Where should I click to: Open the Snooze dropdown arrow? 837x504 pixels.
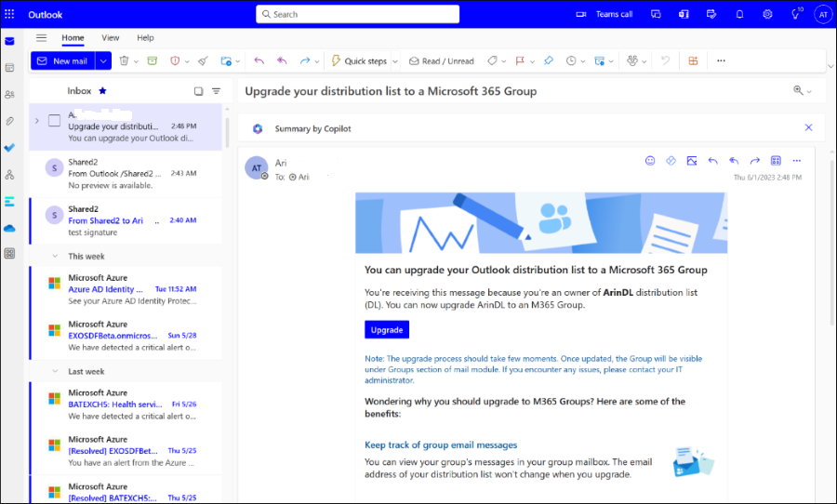583,61
